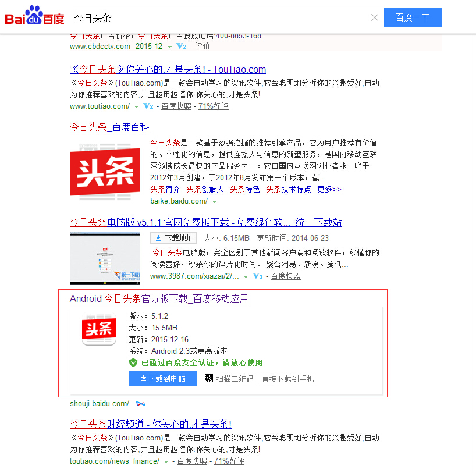The width and height of the screenshot is (476, 473).
Task: Click 已通过百度安全认证,请放心使用 text
Action: (x=202, y=363)
